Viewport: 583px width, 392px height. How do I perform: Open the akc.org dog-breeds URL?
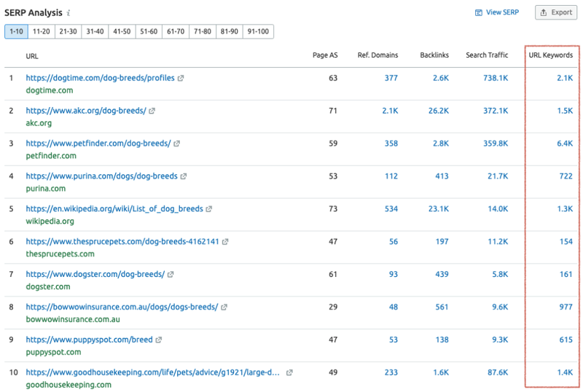[x=86, y=111]
